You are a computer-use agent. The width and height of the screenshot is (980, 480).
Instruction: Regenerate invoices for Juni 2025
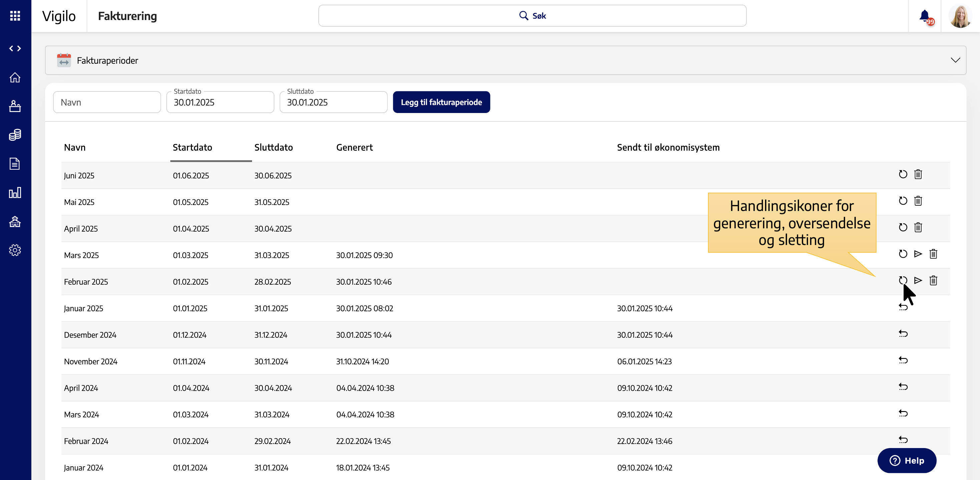[x=903, y=174]
